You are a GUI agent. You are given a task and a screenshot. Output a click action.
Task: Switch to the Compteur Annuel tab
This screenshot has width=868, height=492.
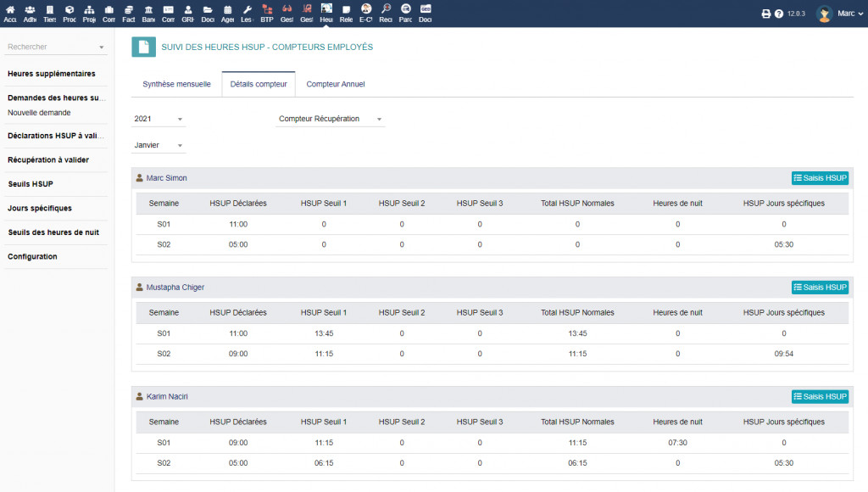336,85
